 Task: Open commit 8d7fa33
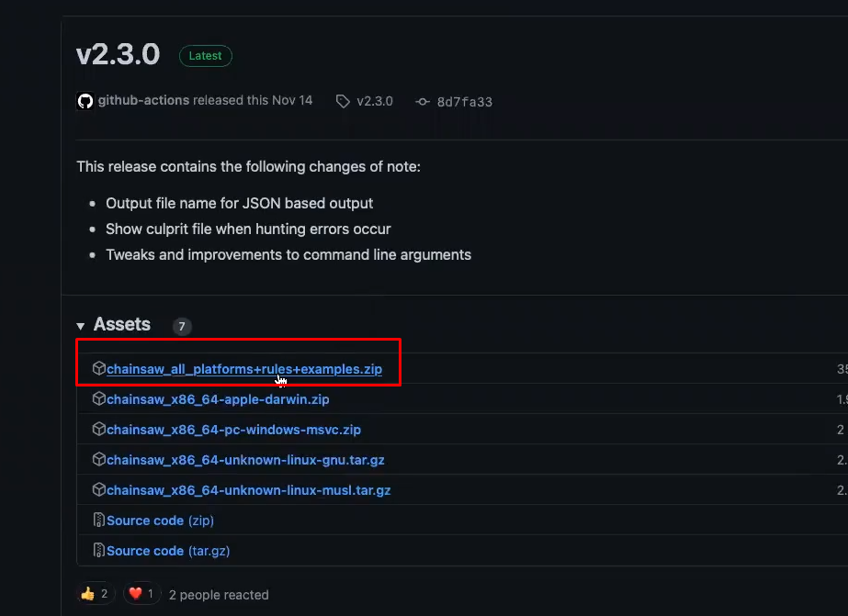coord(465,102)
